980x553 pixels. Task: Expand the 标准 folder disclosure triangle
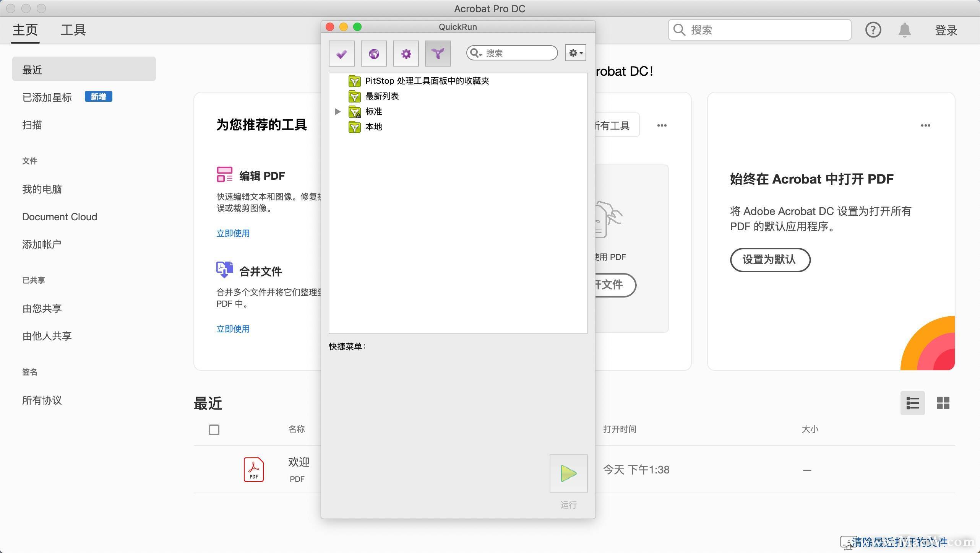(x=338, y=112)
